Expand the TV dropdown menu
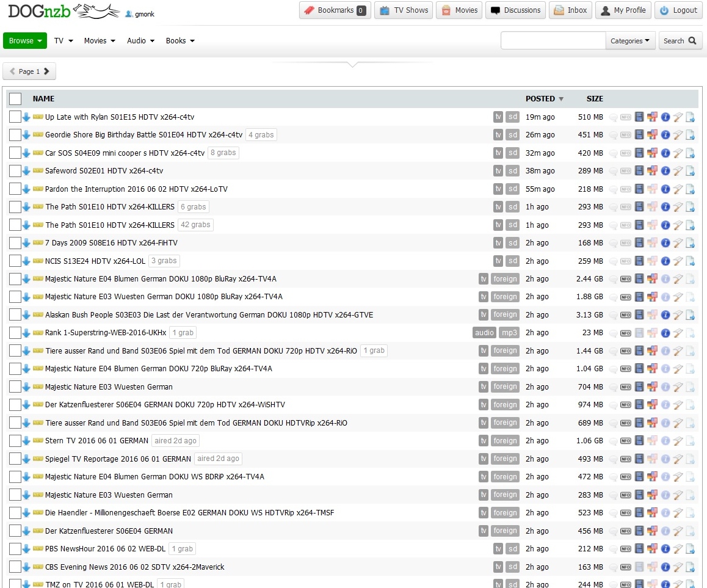 (x=63, y=40)
